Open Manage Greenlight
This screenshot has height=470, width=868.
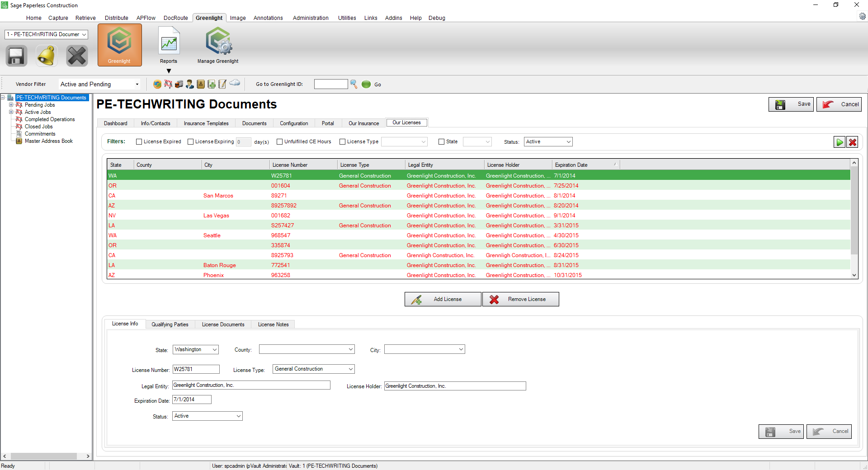(218, 45)
